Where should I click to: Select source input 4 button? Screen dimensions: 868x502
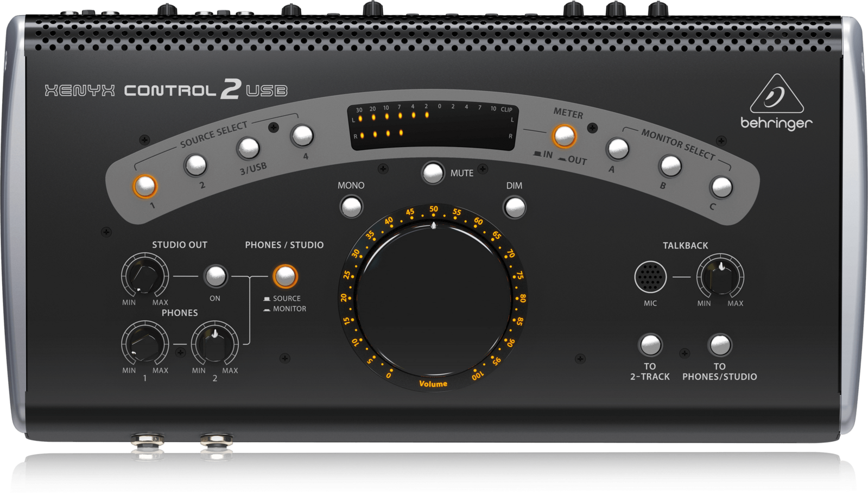pyautogui.click(x=302, y=136)
